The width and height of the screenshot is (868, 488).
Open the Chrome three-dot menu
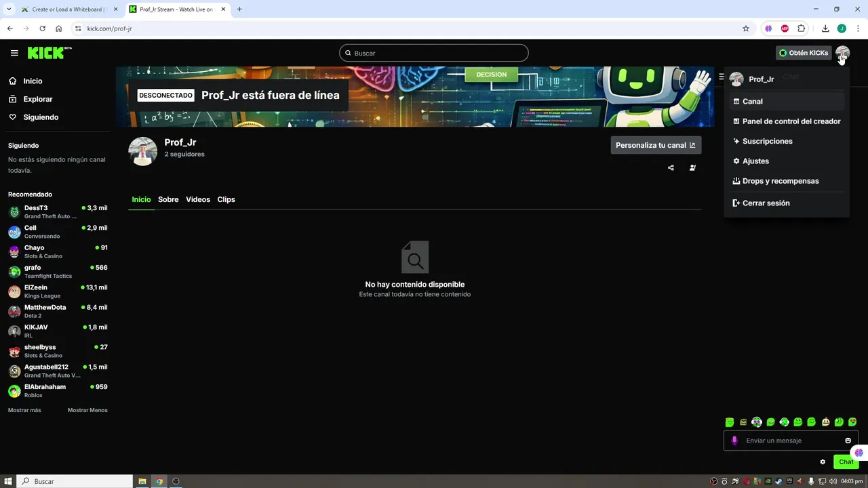(x=858, y=28)
